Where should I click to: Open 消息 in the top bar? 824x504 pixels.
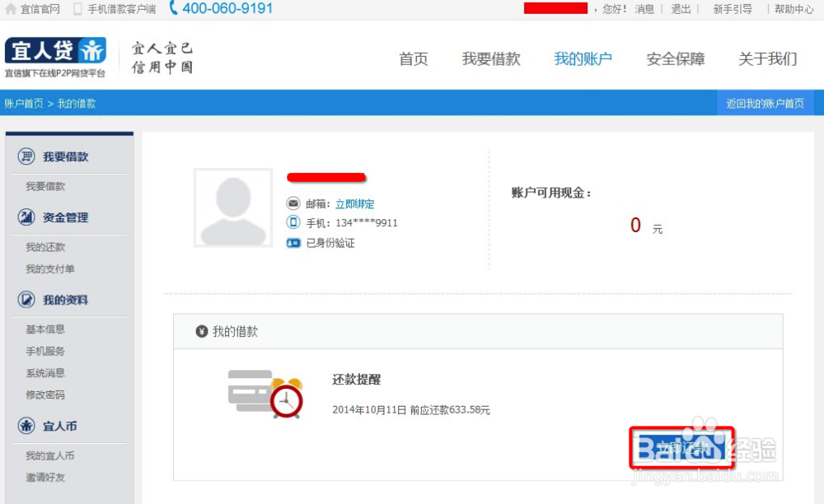644,9
